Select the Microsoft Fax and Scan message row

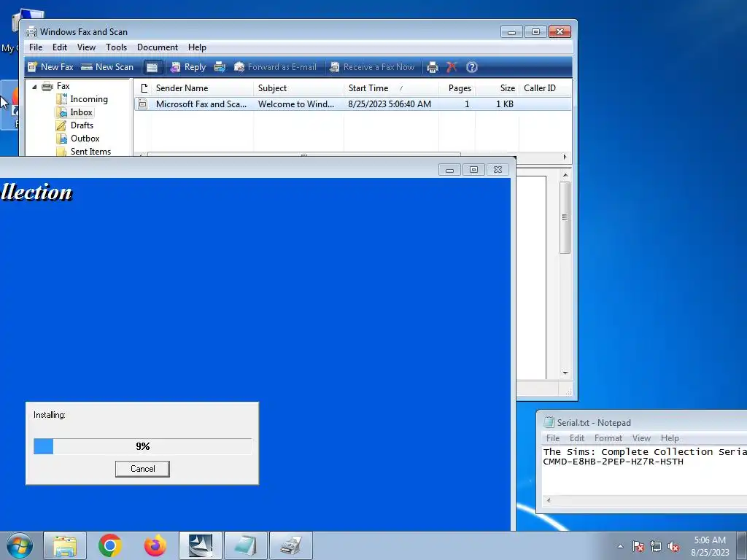pos(353,104)
